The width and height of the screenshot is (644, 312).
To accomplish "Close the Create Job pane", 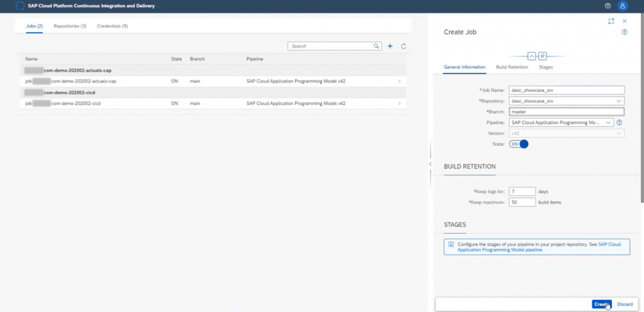I will pyautogui.click(x=625, y=21).
